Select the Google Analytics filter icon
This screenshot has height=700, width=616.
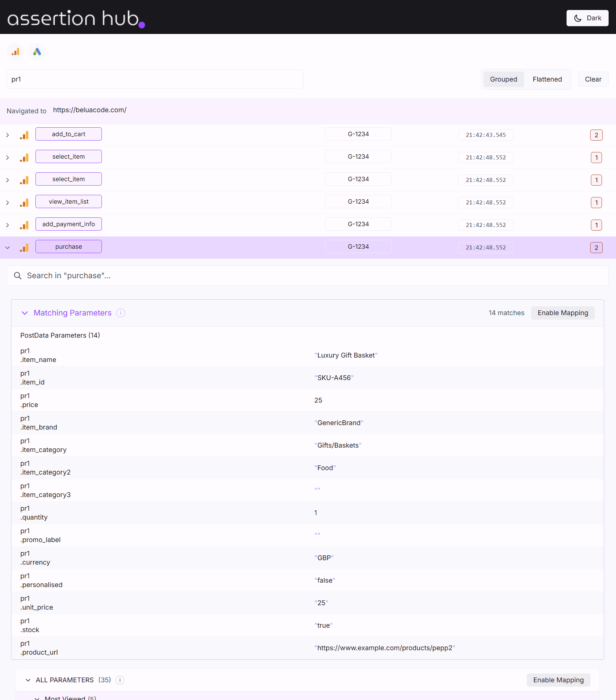15,51
